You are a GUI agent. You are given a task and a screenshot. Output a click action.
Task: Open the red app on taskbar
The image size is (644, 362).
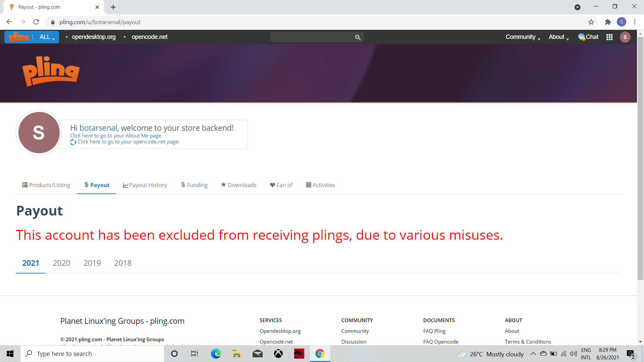coord(299,354)
